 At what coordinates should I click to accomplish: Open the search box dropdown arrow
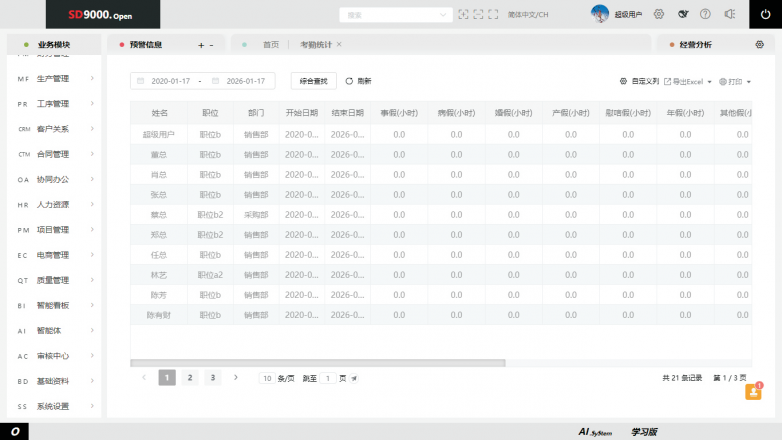(x=442, y=15)
